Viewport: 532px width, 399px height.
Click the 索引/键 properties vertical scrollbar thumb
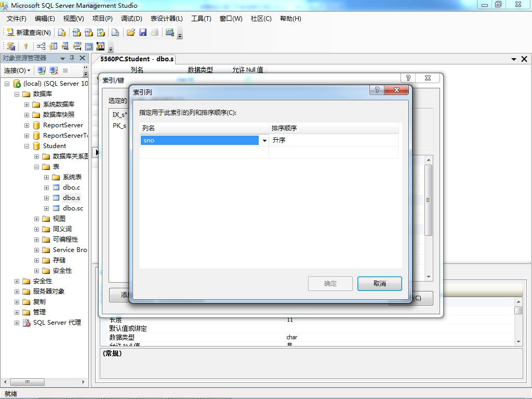click(x=428, y=200)
